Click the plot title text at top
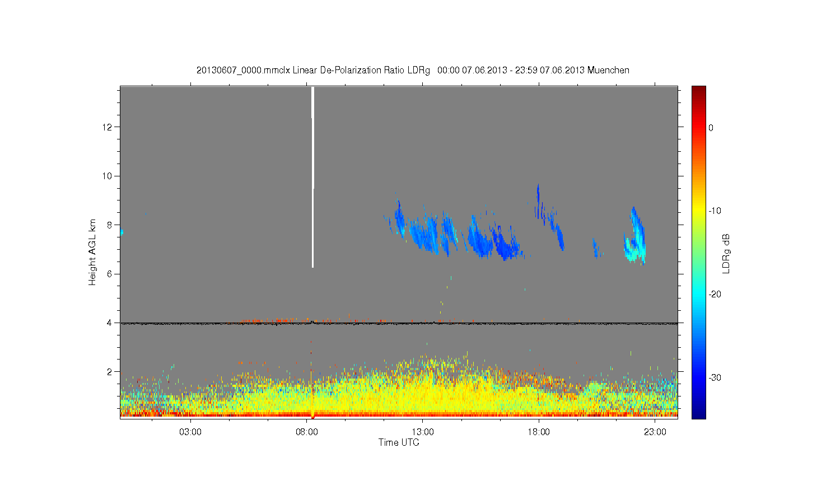Viewport: 840px width, 504px height. click(413, 70)
